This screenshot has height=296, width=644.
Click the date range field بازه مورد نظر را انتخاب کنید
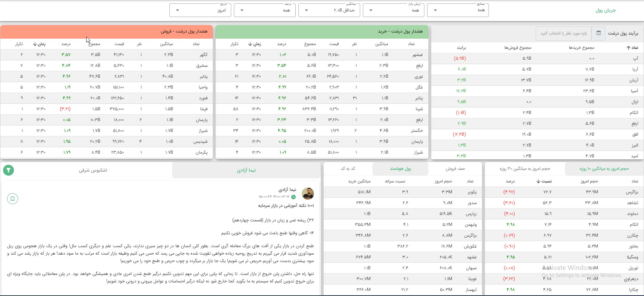[564, 33]
